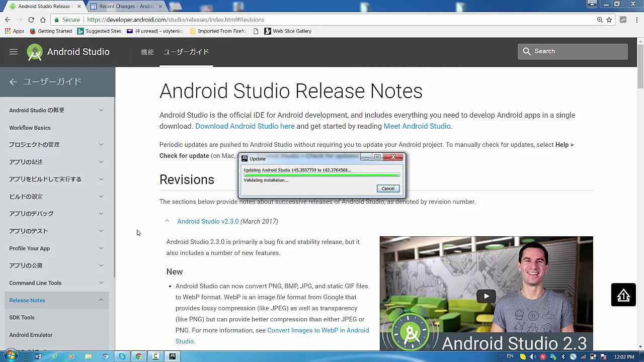Open the hamburger navigation menu
Viewport: 644px width, 362px height.
(x=14, y=52)
